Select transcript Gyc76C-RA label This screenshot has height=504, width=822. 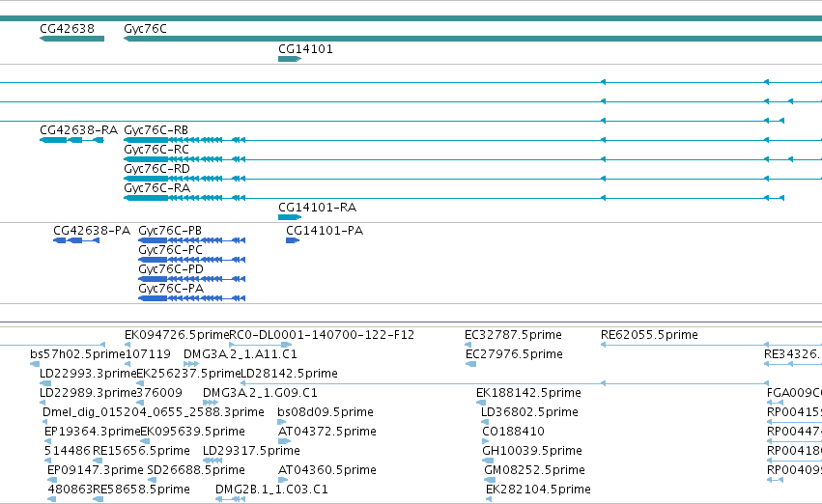point(156,188)
